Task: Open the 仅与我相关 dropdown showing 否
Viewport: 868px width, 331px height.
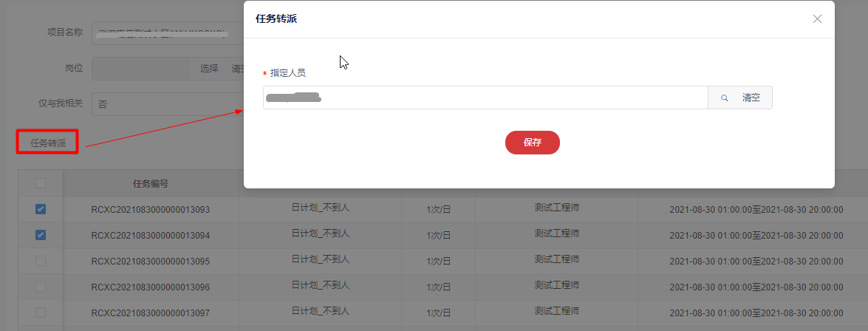Action: coord(166,104)
